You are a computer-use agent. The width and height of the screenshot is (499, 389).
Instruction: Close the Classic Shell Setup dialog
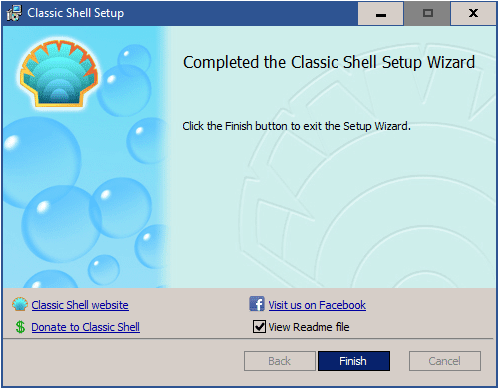473,13
